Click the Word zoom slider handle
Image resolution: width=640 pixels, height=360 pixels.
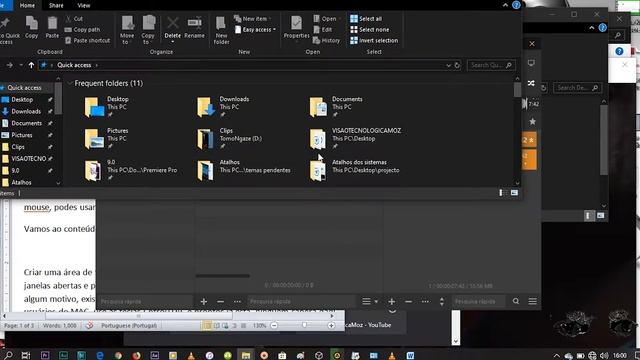(x=304, y=325)
